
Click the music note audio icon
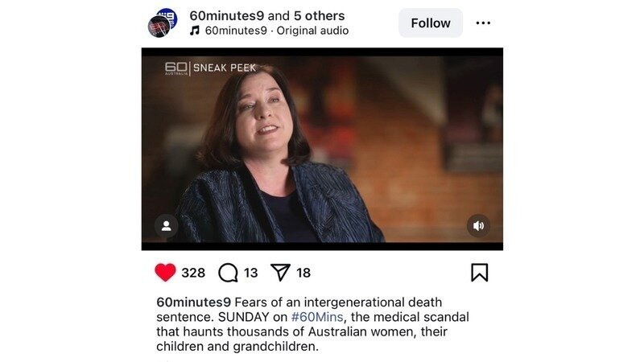(195, 31)
